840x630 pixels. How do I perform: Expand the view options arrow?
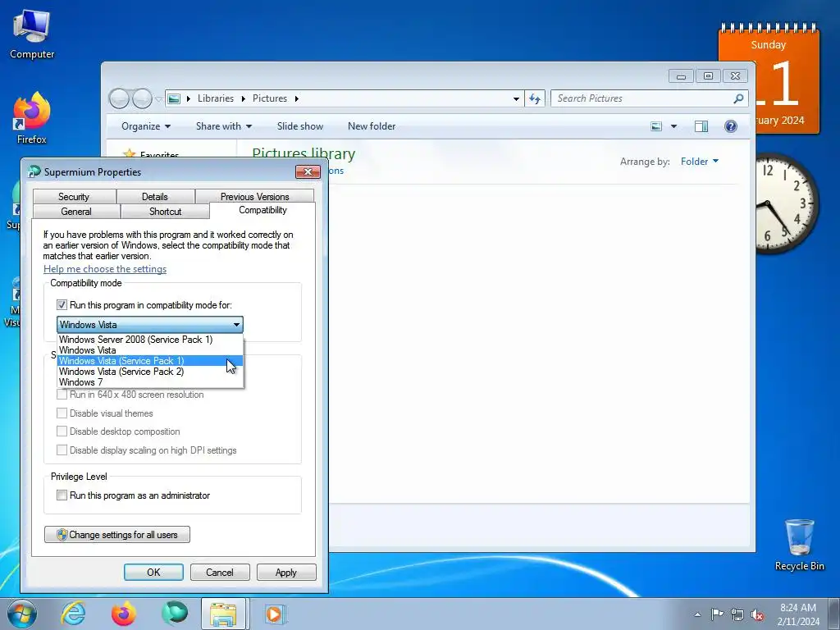pos(674,126)
